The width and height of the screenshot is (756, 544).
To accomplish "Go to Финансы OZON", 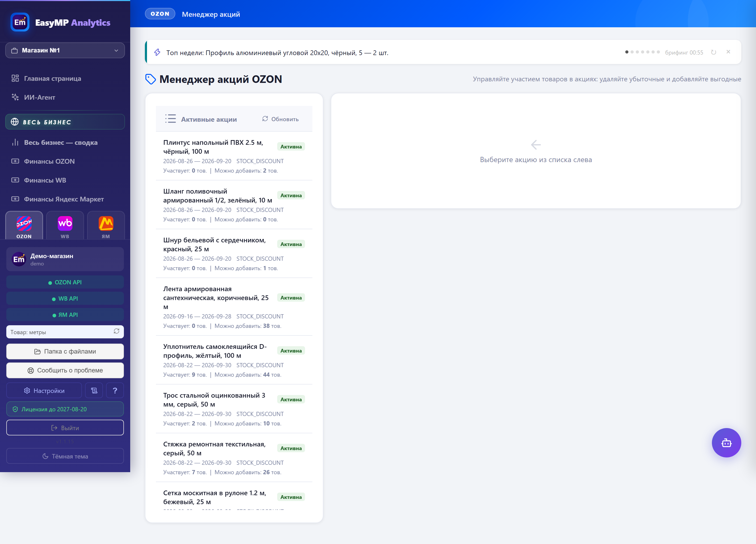I will [65, 161].
